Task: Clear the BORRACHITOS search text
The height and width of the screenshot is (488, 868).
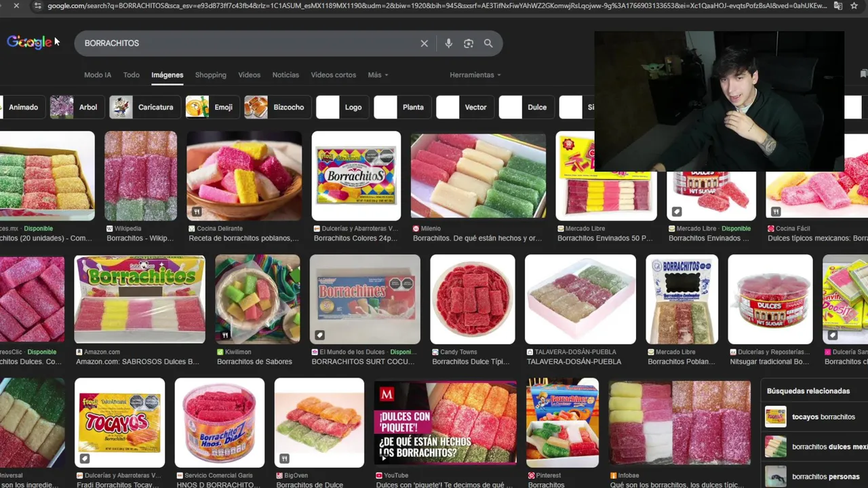Action: (424, 43)
